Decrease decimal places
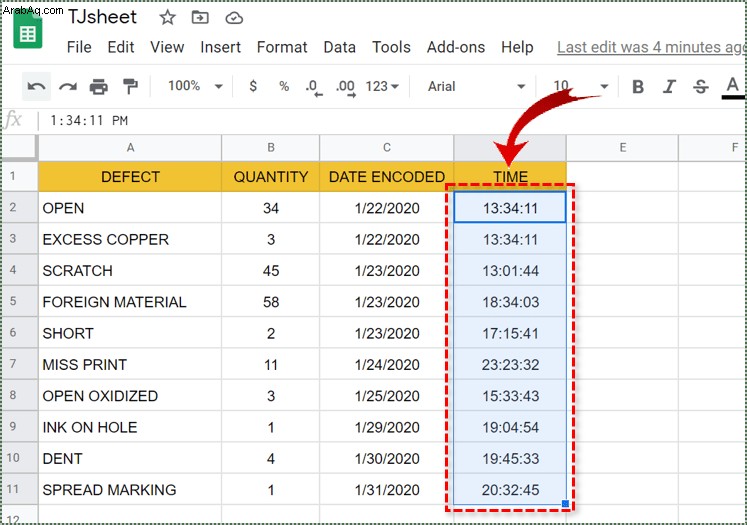This screenshot has width=747, height=525. pos(314,88)
